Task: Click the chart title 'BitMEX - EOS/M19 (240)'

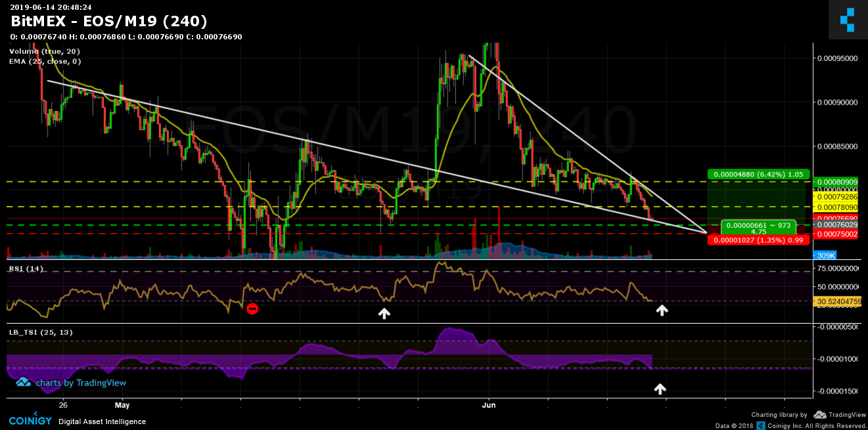Action: coord(109,22)
